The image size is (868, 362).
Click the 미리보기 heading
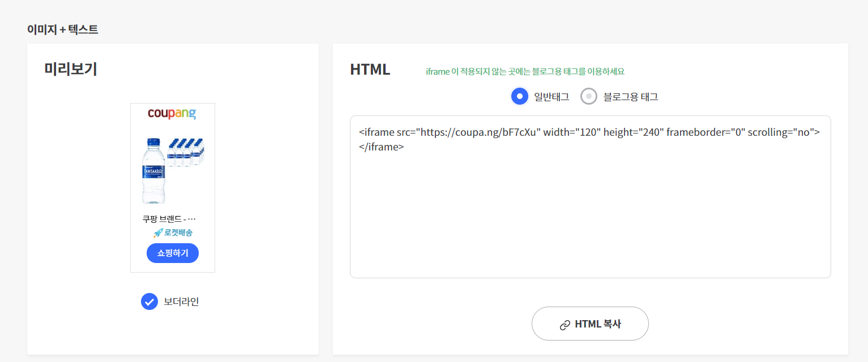click(71, 69)
